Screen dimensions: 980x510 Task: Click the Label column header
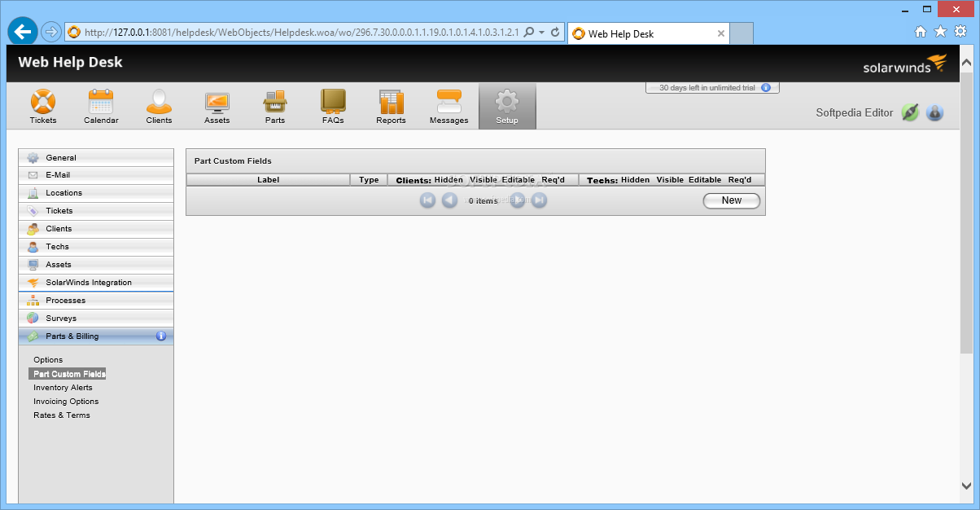click(x=269, y=180)
